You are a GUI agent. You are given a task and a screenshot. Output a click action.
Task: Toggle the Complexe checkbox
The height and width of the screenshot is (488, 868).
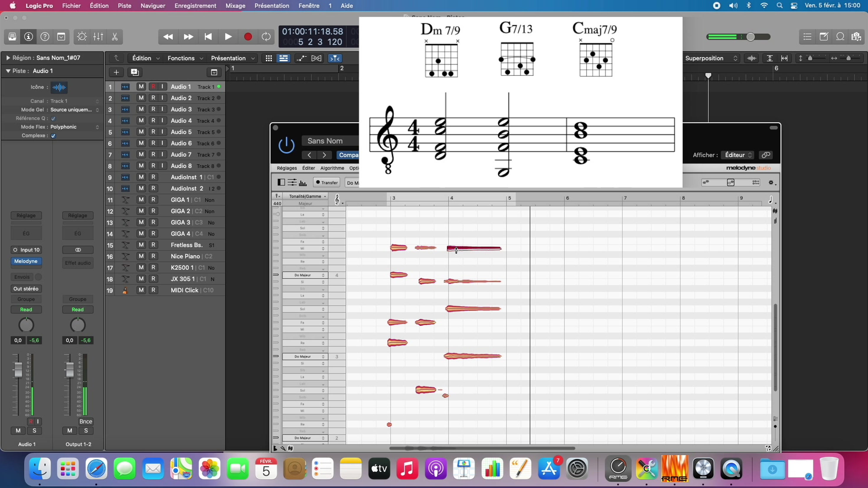(x=53, y=136)
